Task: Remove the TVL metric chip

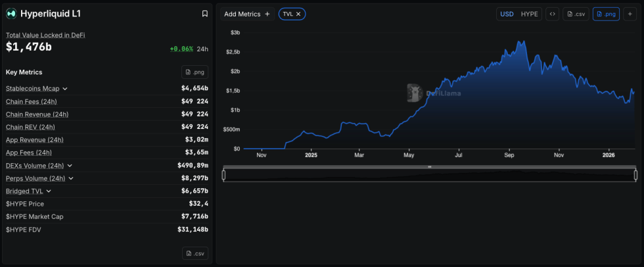Action: [x=298, y=14]
